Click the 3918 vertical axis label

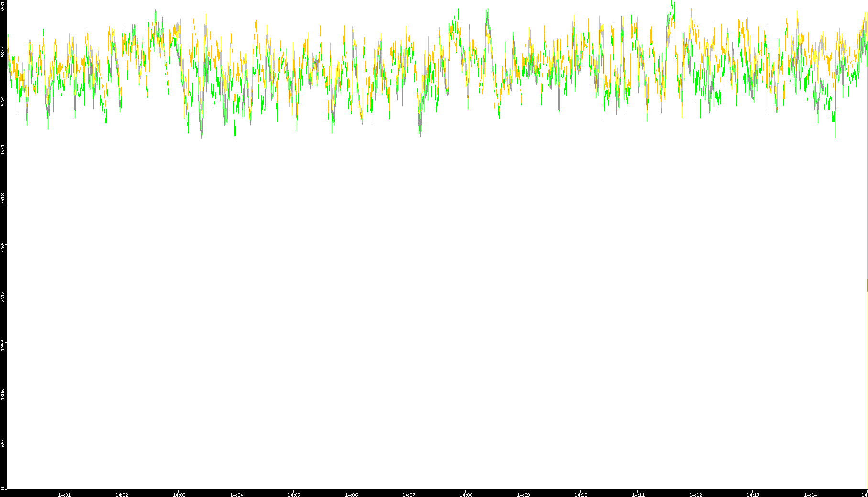pos(3,199)
